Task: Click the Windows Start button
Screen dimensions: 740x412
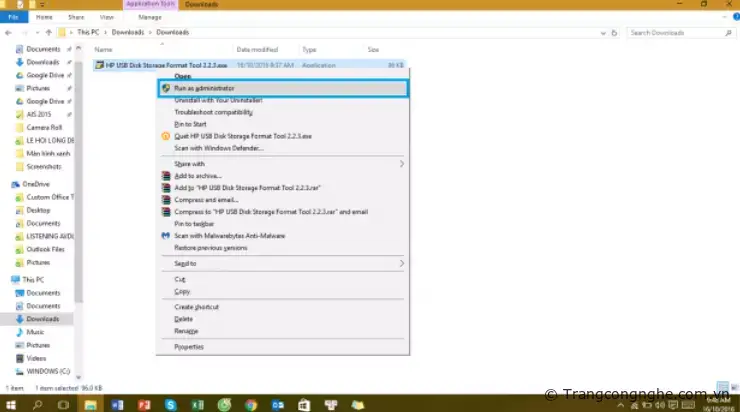Action: coord(11,404)
